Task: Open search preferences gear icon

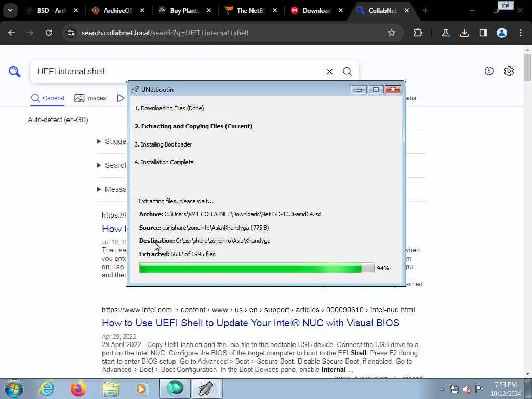Action: point(509,71)
